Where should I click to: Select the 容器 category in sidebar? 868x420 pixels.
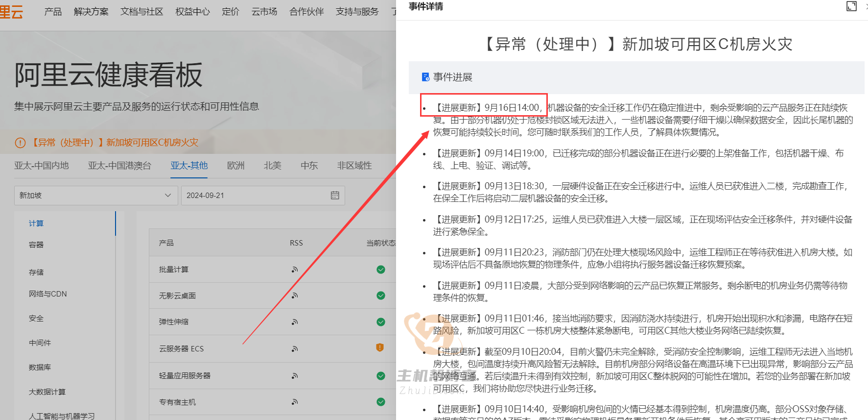tap(36, 245)
